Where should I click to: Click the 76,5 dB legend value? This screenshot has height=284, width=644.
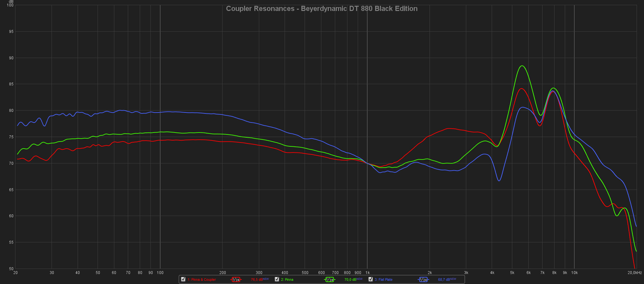[257, 279]
